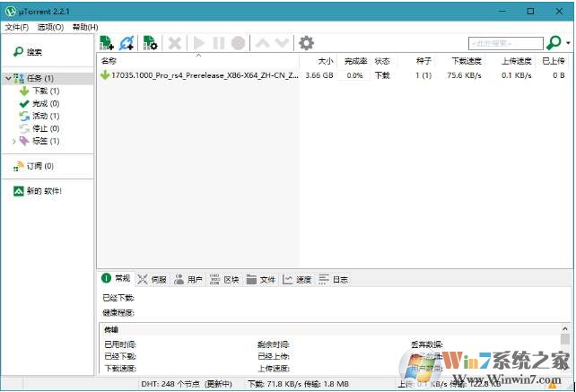
Task: Click the Remove torrent X icon
Action: point(174,43)
